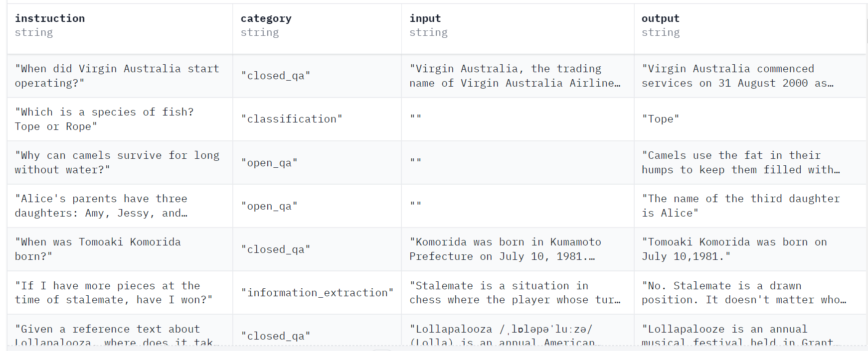Open the "classification" category cell
The height and width of the screenshot is (351, 868).
point(317,119)
